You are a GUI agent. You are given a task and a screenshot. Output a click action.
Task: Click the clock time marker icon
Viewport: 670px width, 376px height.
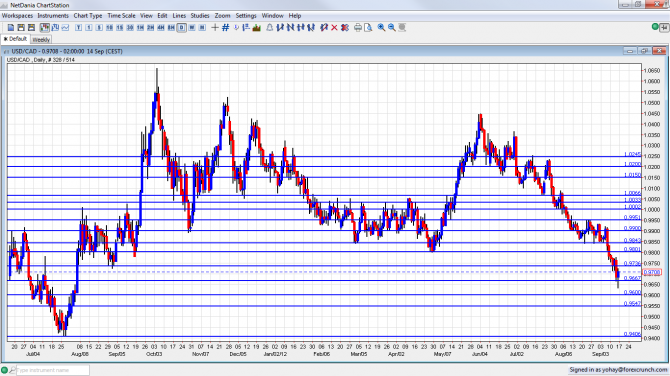(x=236, y=27)
